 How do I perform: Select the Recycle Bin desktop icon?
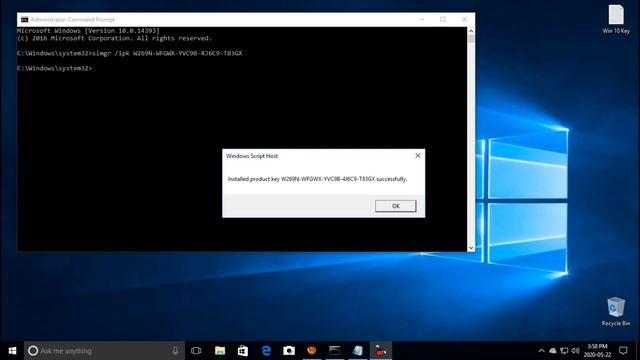[616, 312]
